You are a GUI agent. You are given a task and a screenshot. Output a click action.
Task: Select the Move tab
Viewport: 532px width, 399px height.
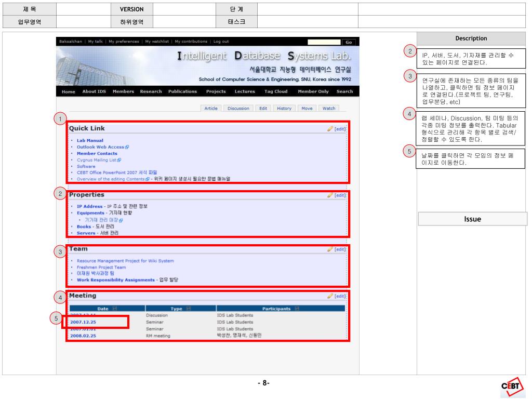point(307,108)
